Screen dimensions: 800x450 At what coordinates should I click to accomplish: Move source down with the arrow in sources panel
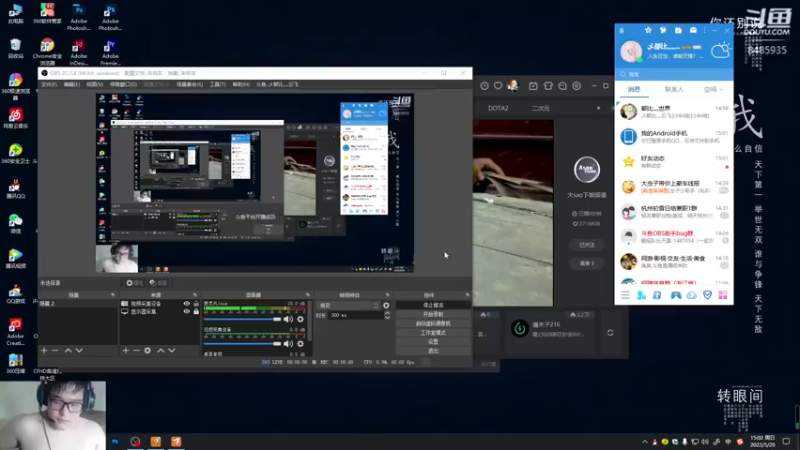172,351
